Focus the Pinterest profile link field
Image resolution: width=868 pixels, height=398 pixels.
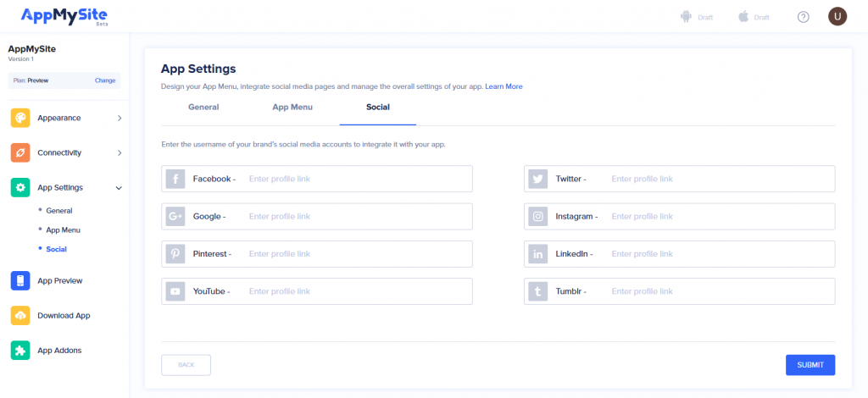(317, 254)
